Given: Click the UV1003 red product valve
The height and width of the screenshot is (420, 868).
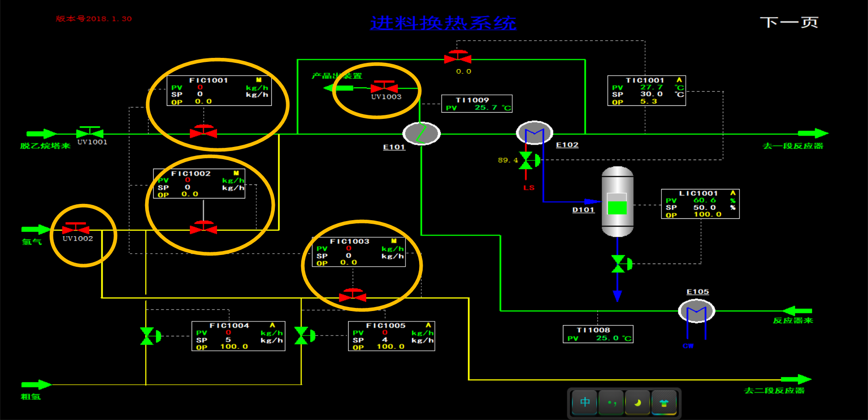Looking at the screenshot, I should click(x=384, y=86).
